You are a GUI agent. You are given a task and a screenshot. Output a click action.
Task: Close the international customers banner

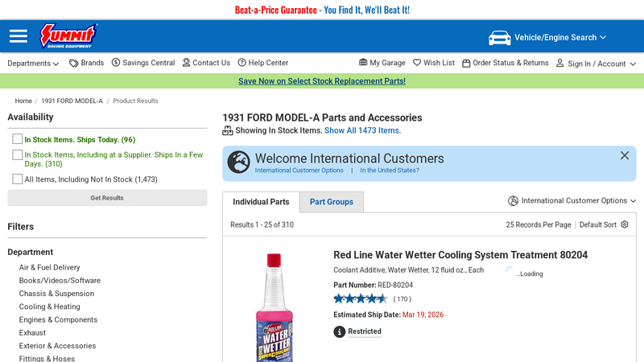[625, 155]
